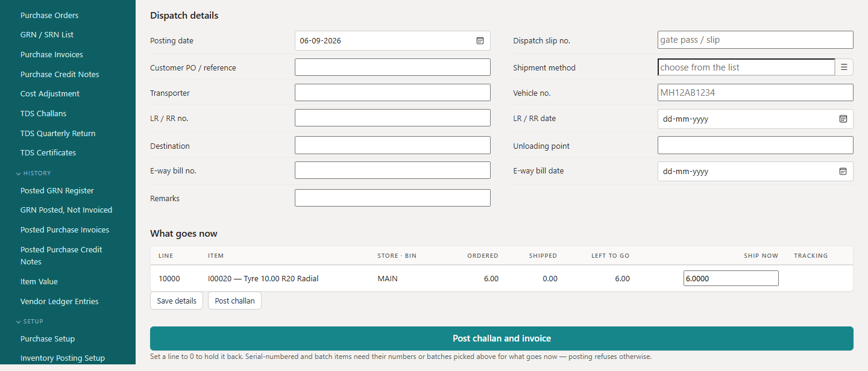
Task: Open Inventory Posting Setup
Action: pyautogui.click(x=63, y=358)
